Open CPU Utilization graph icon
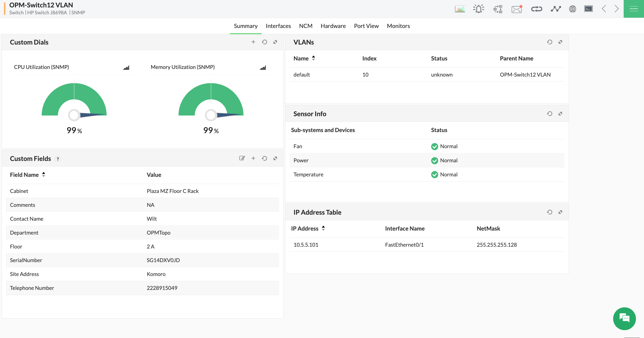The image size is (644, 338). point(126,67)
